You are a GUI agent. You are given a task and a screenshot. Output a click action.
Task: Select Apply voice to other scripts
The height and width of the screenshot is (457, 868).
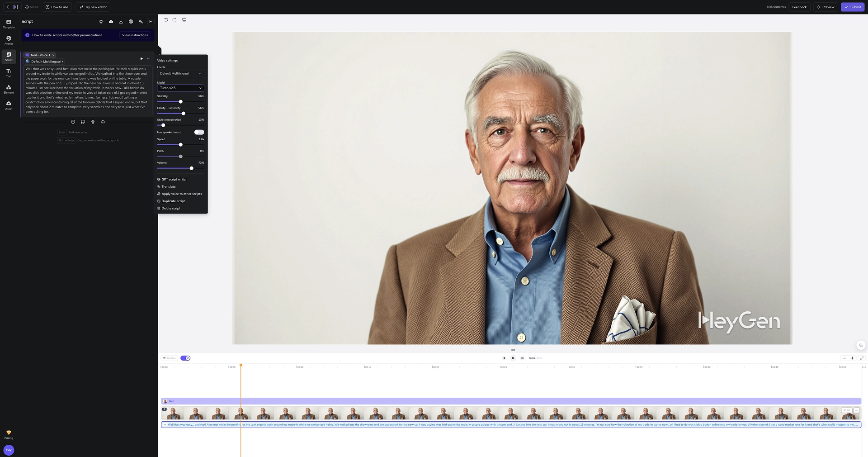tap(179, 194)
